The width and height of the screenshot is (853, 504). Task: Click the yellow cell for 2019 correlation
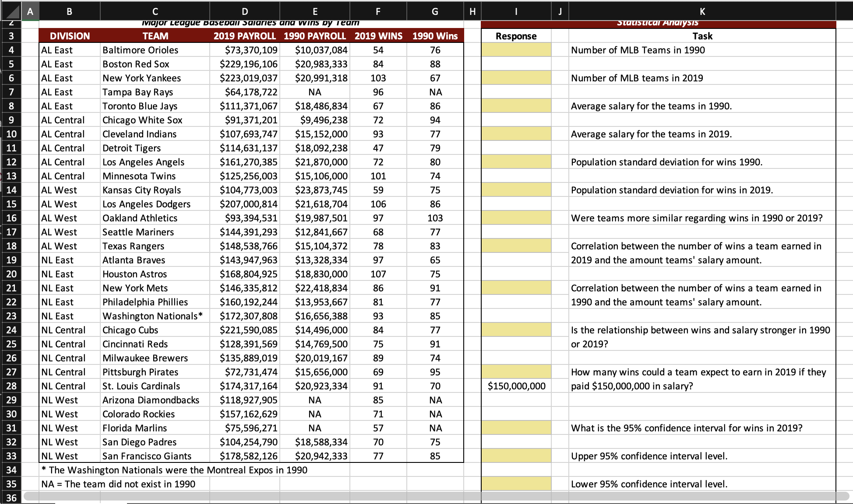pyautogui.click(x=516, y=246)
